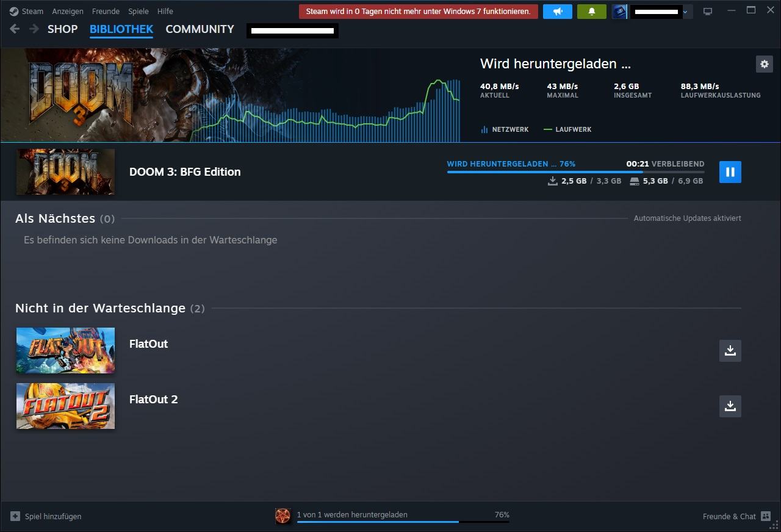The height and width of the screenshot is (532, 781).
Task: Click '1 von 1 werden heruntergeladen' status
Action: pos(352,514)
